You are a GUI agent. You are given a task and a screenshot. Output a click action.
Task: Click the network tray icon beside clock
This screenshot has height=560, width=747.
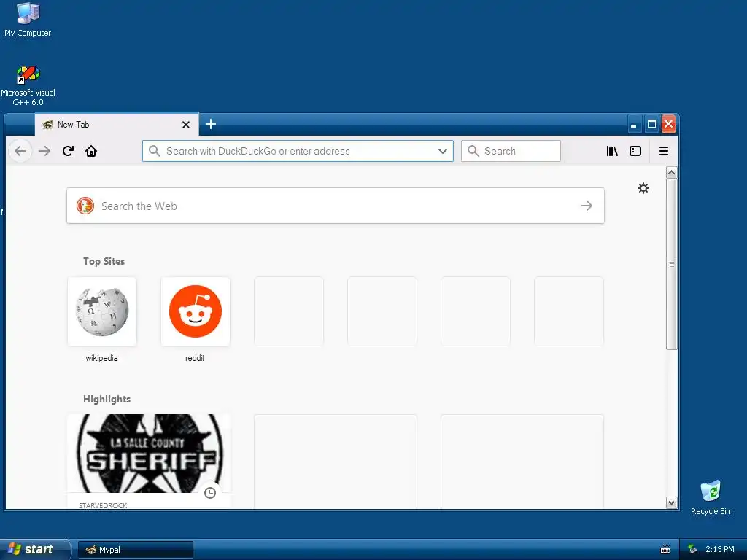pyautogui.click(x=692, y=550)
